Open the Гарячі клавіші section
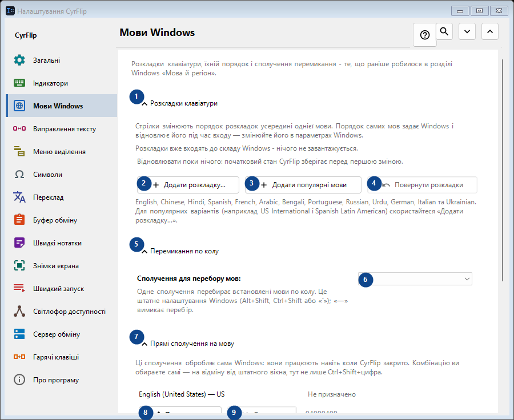 pos(61,357)
